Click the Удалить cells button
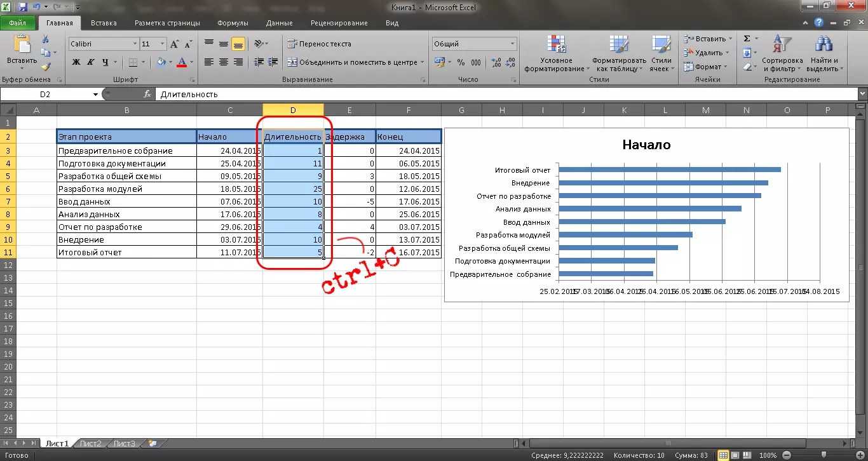Image resolution: width=868 pixels, height=461 pixels. pyautogui.click(x=708, y=53)
